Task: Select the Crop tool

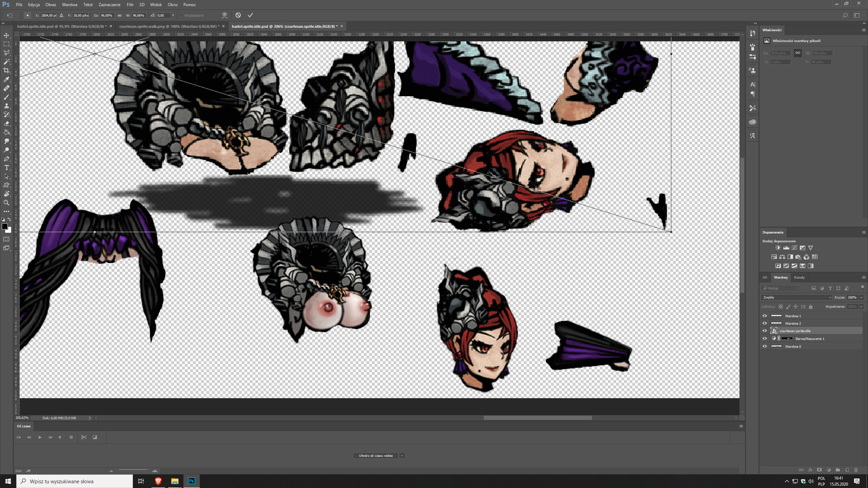Action: pos(6,70)
